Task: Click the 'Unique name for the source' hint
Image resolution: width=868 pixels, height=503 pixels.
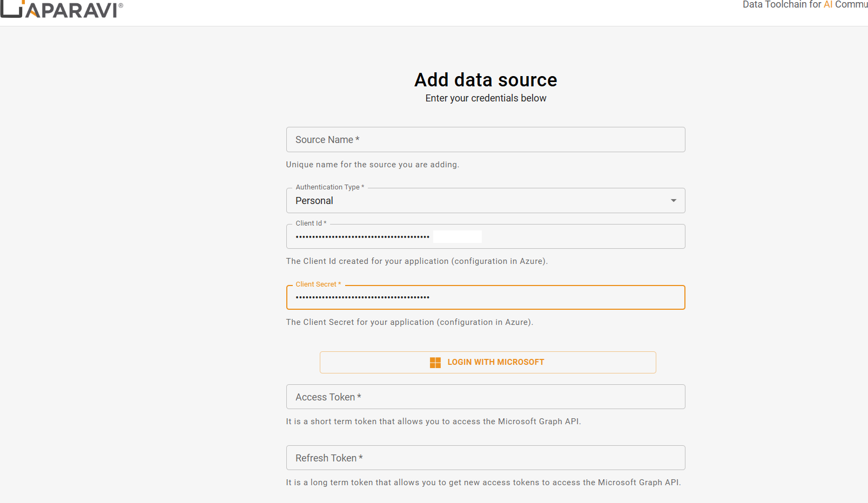Action: click(372, 165)
